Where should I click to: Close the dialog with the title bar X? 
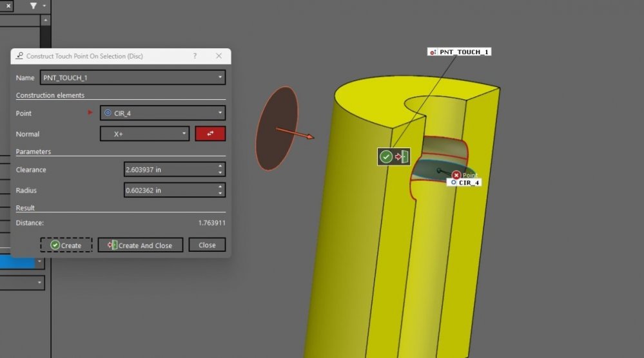[x=219, y=56]
